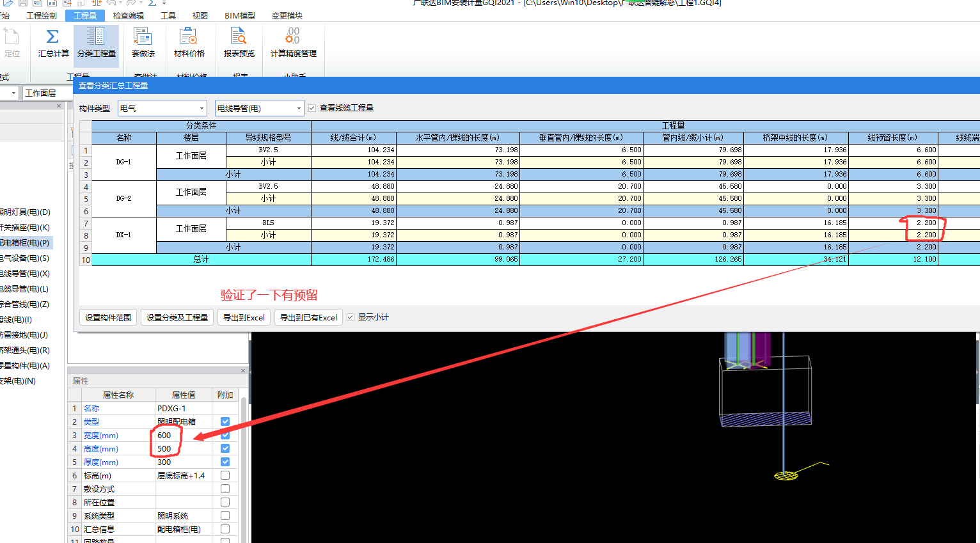The image size is (980, 543).
Task: Click the 总计 total row label
Action: (202, 259)
